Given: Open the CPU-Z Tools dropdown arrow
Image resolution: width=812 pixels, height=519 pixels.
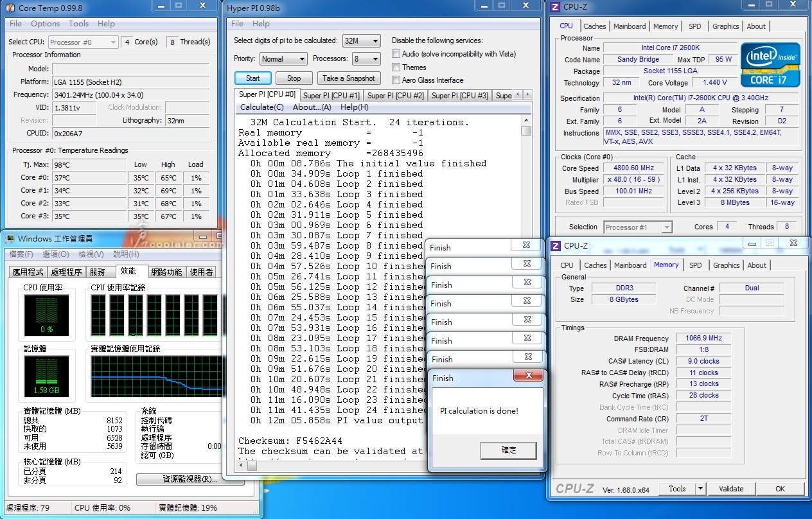Looking at the screenshot, I should click(x=700, y=489).
